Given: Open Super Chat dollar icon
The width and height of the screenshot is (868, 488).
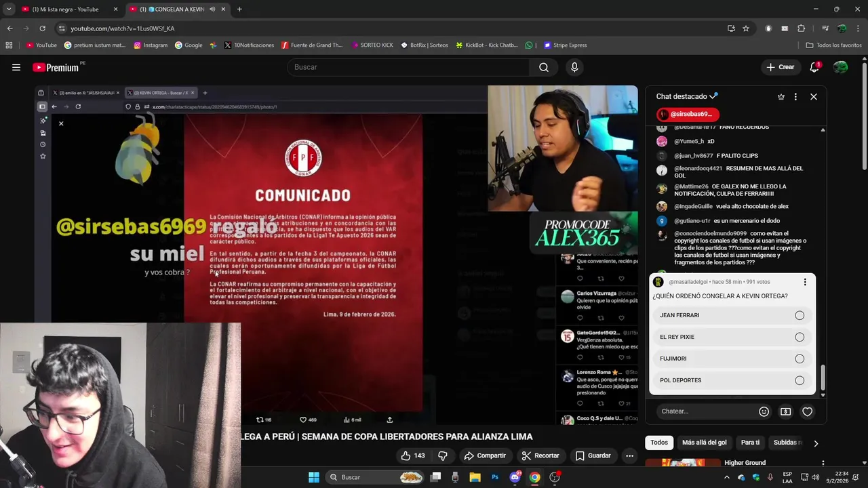Looking at the screenshot, I should click(785, 411).
